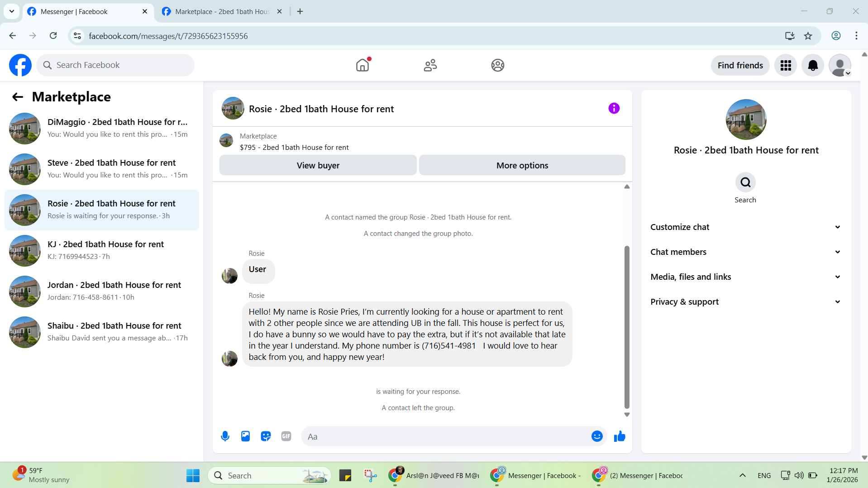Record a voice clip with microphone icon
Viewport: 868px width, 488px height.
[x=225, y=436]
